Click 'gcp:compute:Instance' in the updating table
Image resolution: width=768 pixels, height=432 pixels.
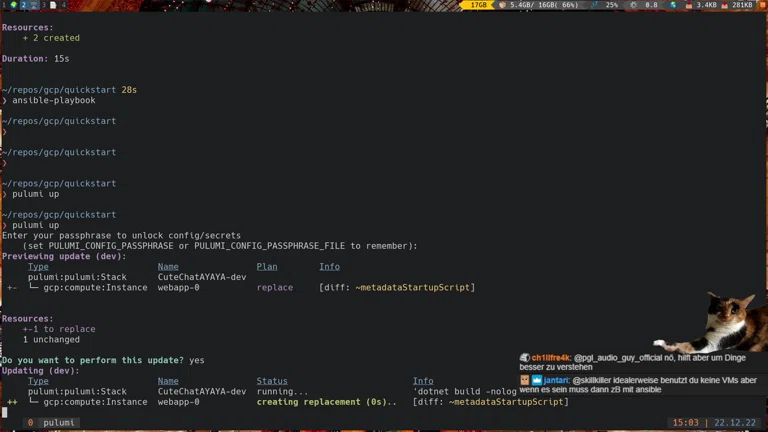(x=96, y=402)
